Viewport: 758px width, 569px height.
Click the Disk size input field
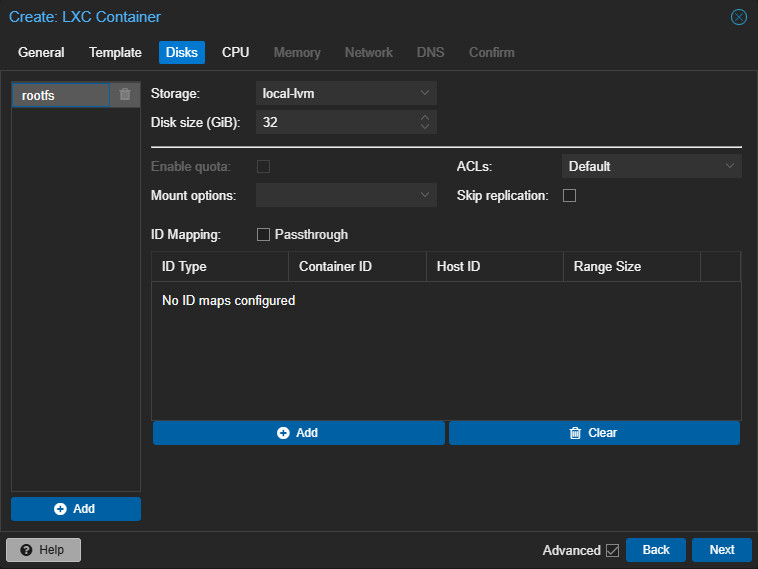tap(338, 122)
